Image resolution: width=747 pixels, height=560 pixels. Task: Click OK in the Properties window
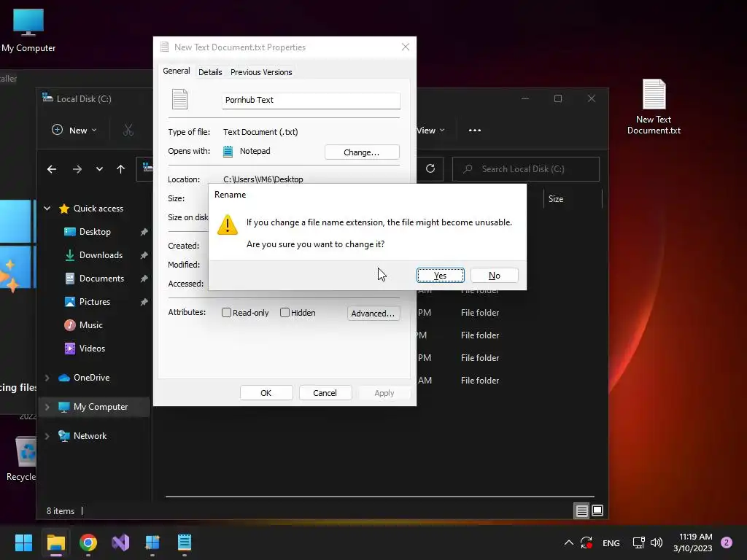[x=266, y=393]
